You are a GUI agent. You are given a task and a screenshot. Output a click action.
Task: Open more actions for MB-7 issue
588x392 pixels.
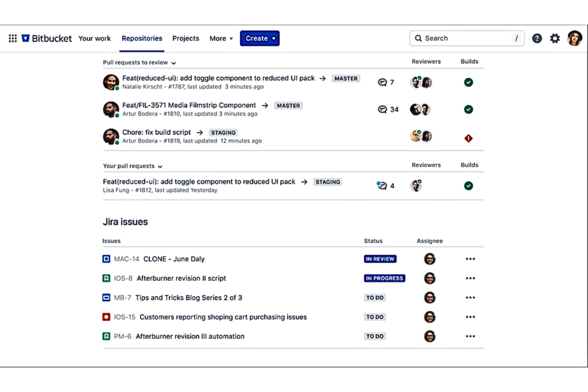click(x=470, y=297)
